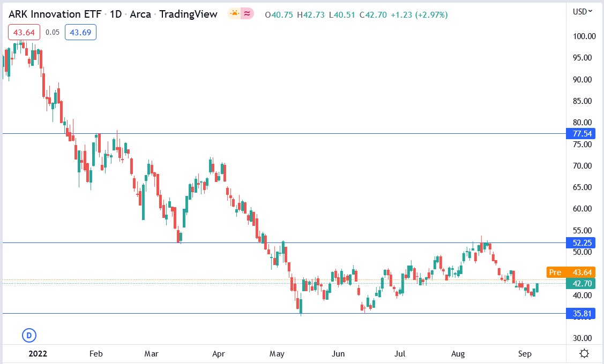Click the Sep label on the time axis

(525, 354)
